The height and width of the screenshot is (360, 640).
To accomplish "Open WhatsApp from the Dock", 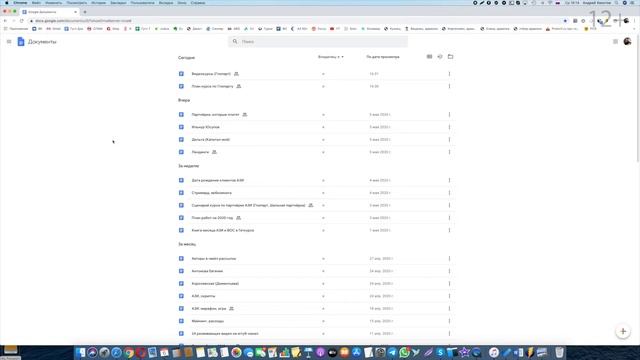I will coord(404,352).
